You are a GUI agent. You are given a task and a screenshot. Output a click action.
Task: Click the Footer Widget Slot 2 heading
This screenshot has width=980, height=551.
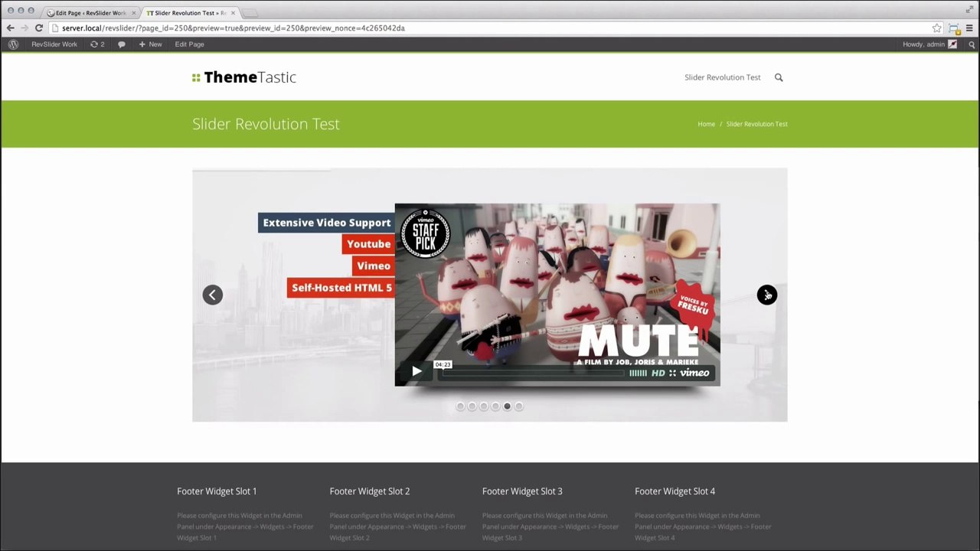click(370, 491)
